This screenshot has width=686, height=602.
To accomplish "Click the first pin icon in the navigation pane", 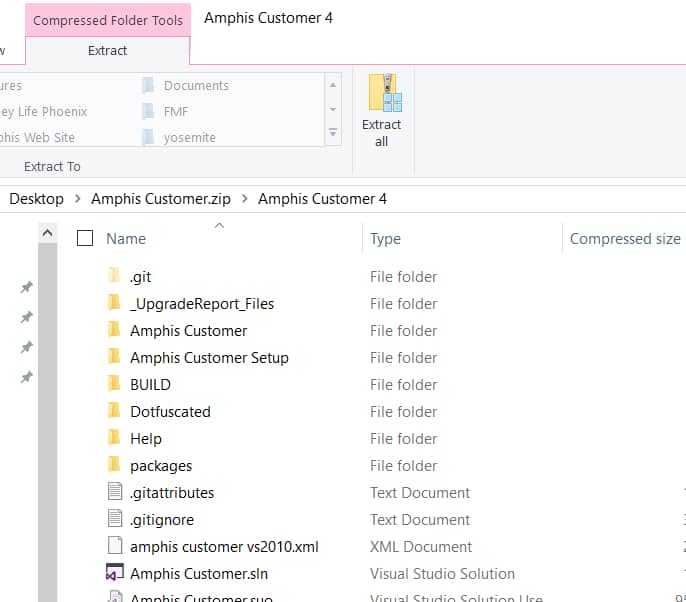I will (x=27, y=287).
